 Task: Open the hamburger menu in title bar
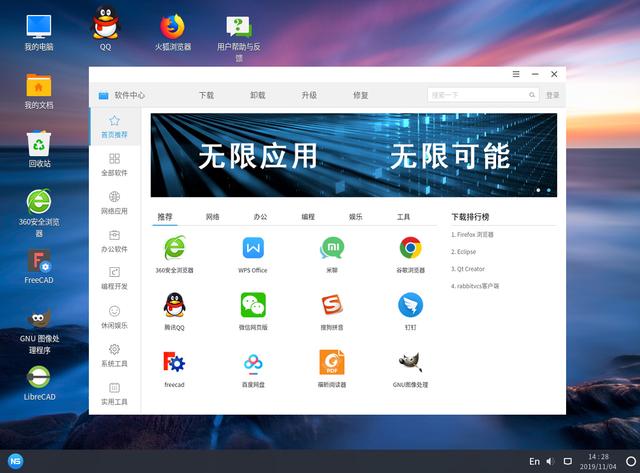click(516, 74)
